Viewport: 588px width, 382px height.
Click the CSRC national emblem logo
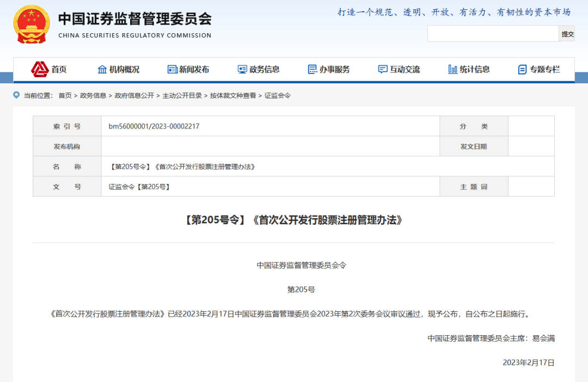point(32,24)
